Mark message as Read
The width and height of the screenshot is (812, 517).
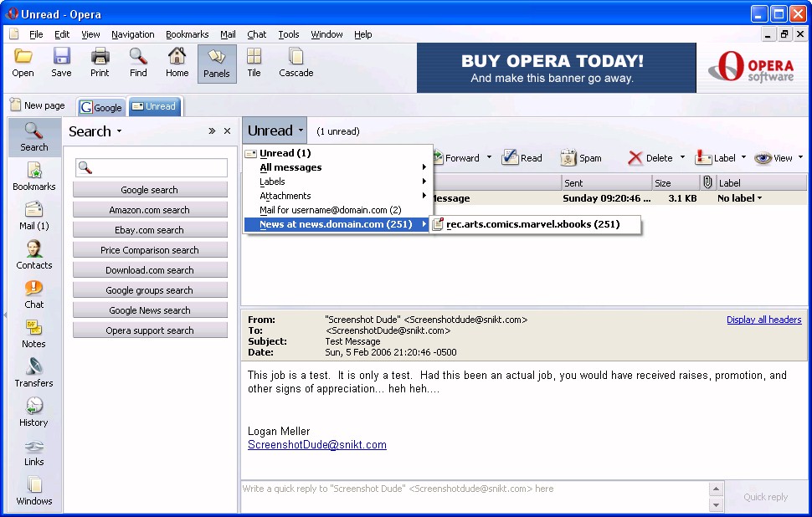tap(522, 158)
